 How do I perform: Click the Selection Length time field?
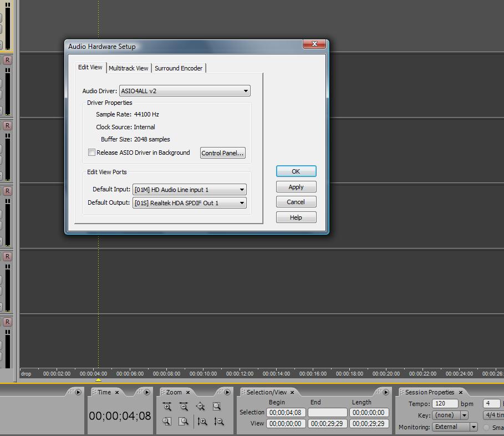click(369, 413)
